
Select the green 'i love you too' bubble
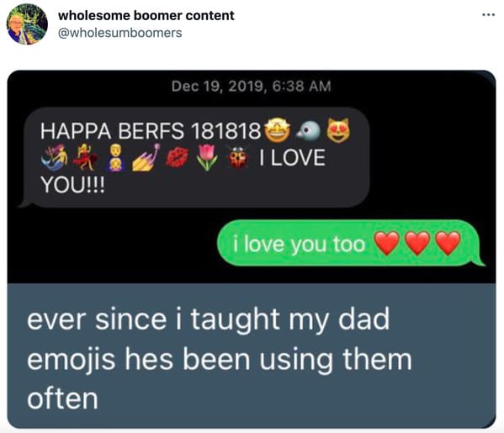[351, 243]
